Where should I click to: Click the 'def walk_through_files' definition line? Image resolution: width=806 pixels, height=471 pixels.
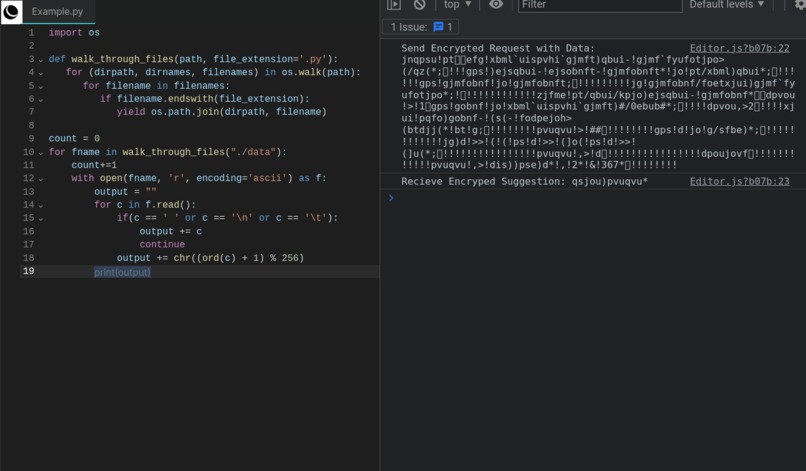click(193, 59)
